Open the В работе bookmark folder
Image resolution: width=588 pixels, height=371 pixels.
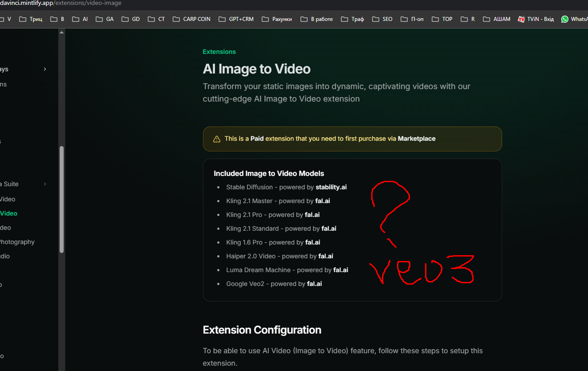pyautogui.click(x=316, y=19)
